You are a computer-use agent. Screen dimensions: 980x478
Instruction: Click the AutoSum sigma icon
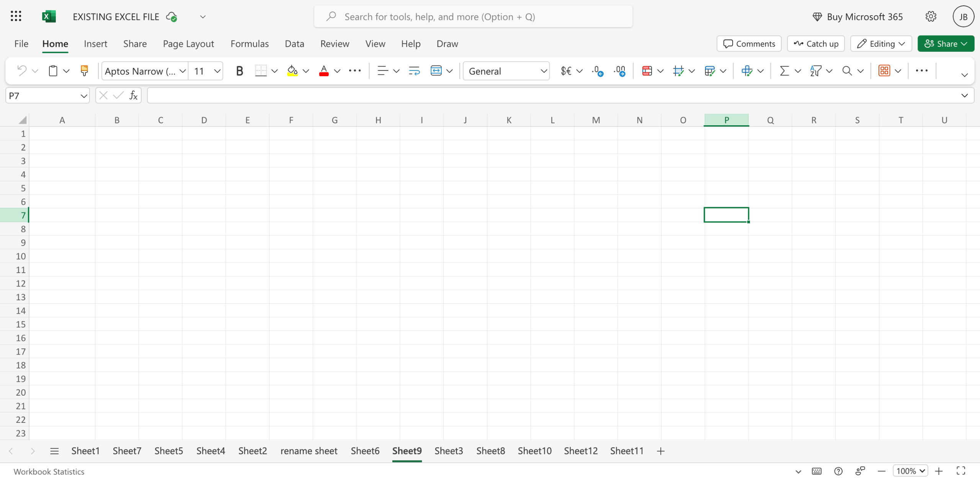tap(784, 71)
